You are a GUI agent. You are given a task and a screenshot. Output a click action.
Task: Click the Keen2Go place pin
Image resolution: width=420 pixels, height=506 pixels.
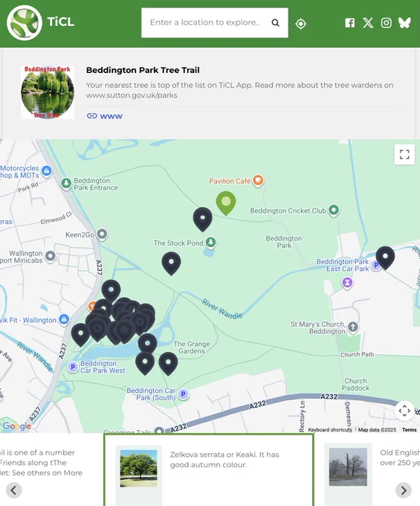[102, 234]
